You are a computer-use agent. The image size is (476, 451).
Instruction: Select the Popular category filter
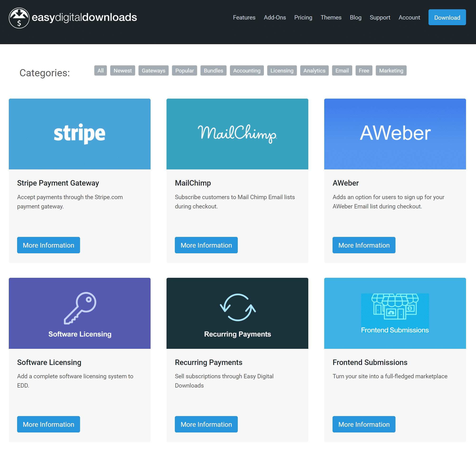tap(184, 70)
